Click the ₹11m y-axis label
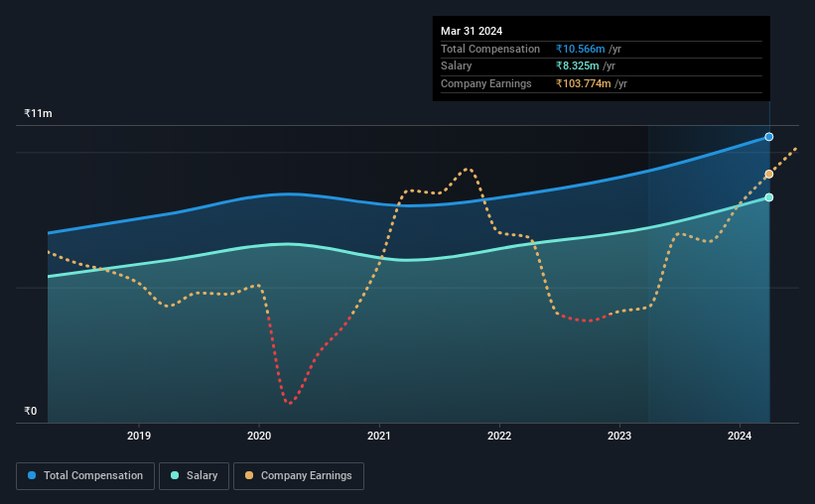This screenshot has height=504, width=815. 38,113
